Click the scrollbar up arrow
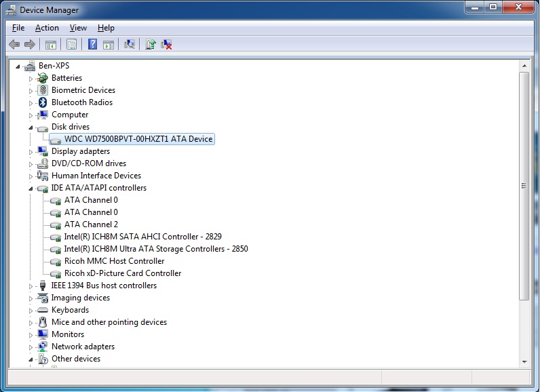Viewport: 540px width, 392px height. click(524, 66)
